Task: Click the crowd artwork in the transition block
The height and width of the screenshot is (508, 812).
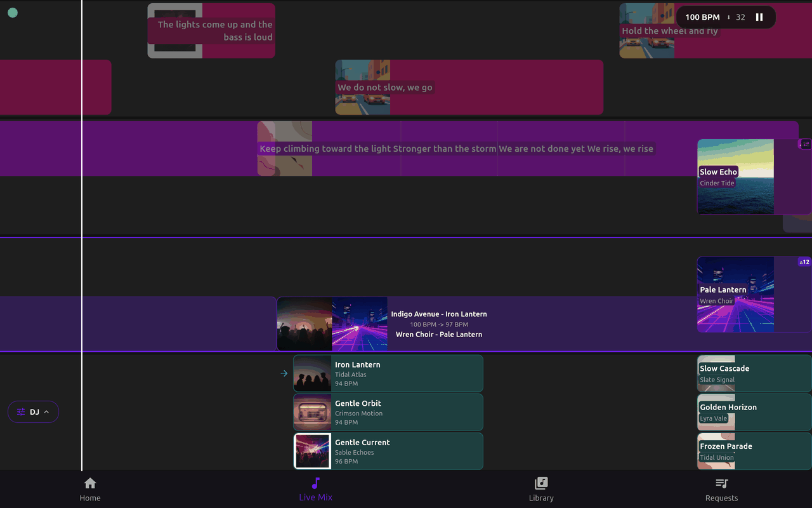Action: [x=304, y=324]
